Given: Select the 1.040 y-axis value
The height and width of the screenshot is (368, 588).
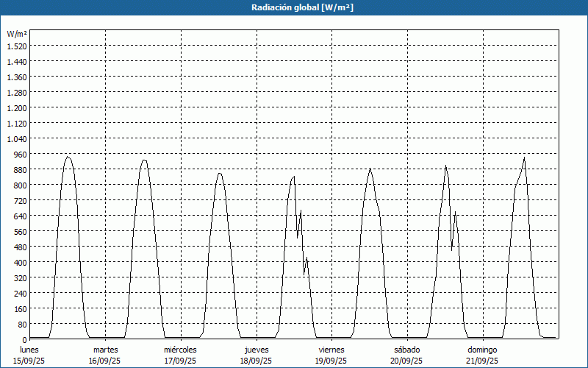Looking at the screenshot, I should pos(17,139).
